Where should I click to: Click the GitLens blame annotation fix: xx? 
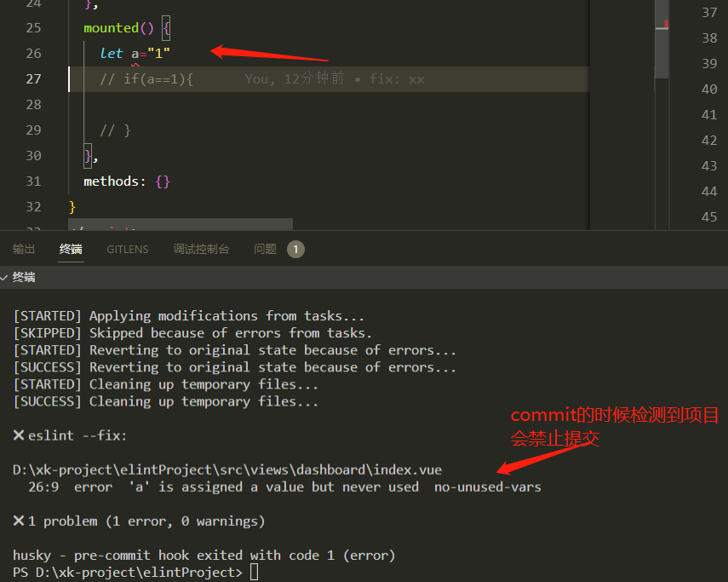(397, 79)
